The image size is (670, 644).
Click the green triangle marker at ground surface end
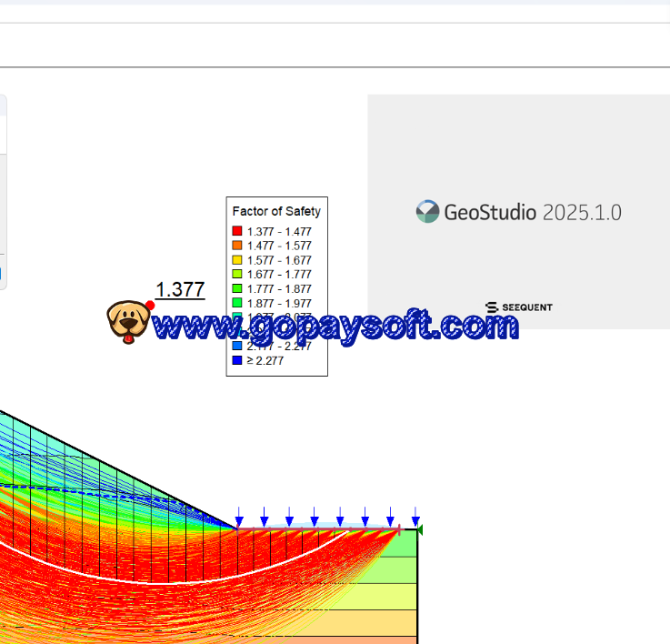pos(420,529)
